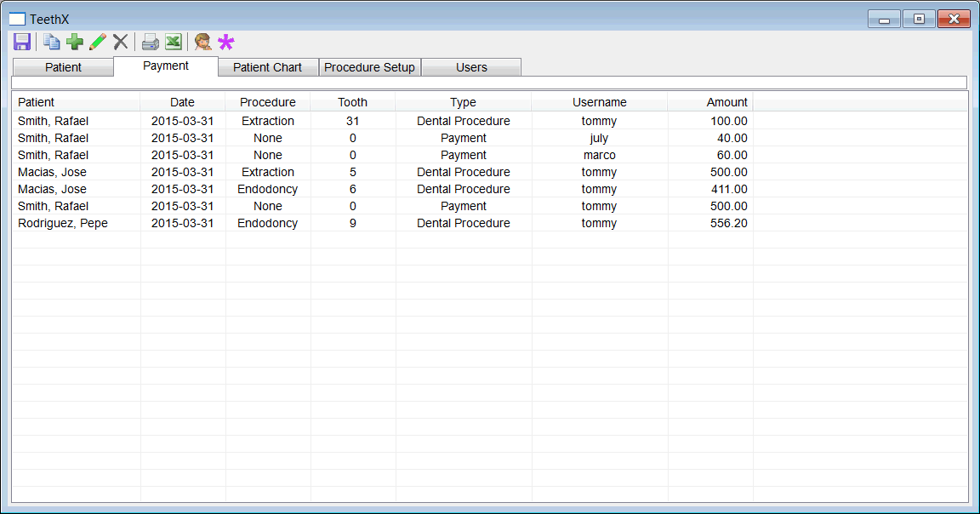Open the Patient Chart tab

tap(267, 67)
